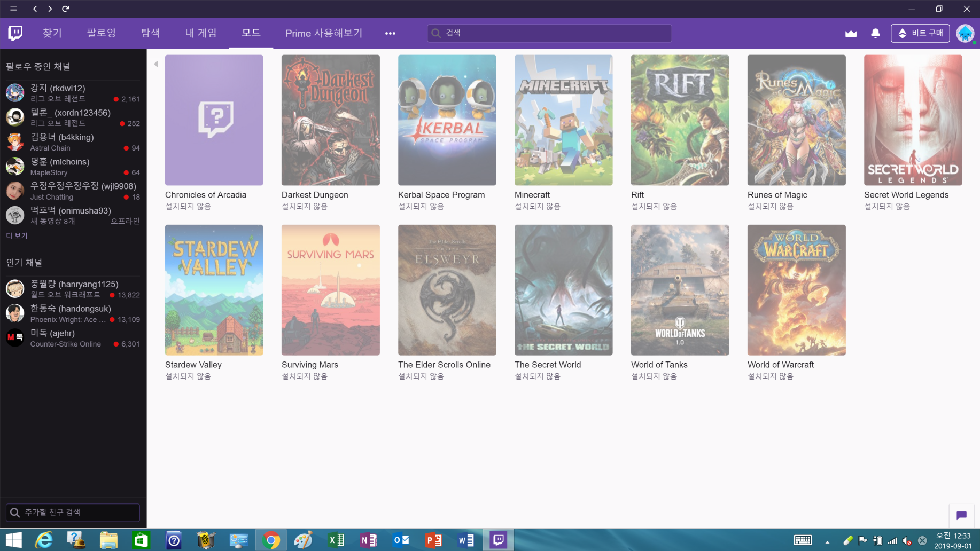980x551 pixels.
Task: Click the muted volume tray icon
Action: point(907,541)
